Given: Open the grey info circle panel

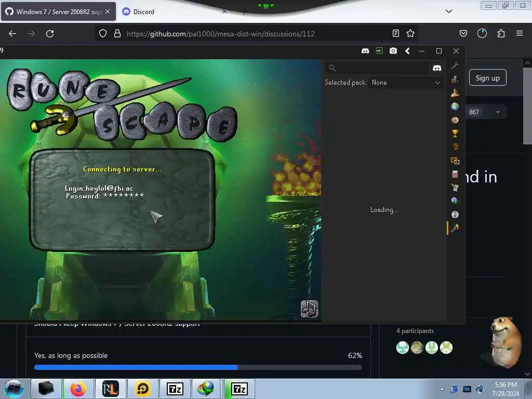Looking at the screenshot, I should [455, 215].
